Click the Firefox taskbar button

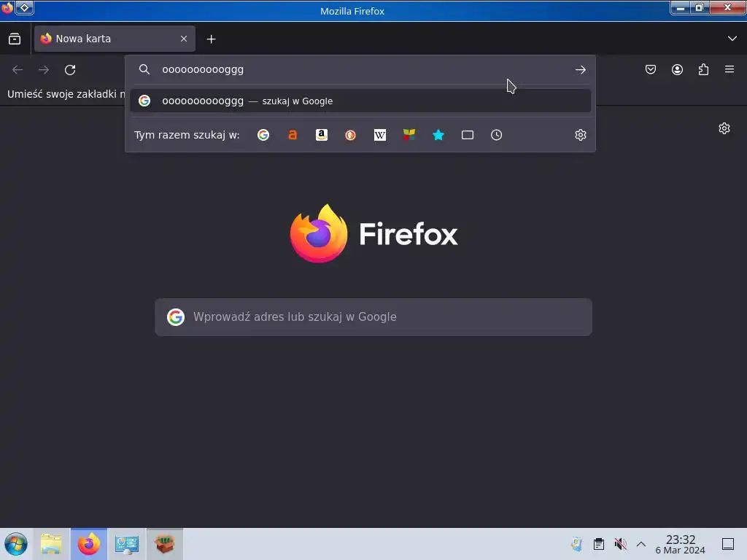[89, 544]
